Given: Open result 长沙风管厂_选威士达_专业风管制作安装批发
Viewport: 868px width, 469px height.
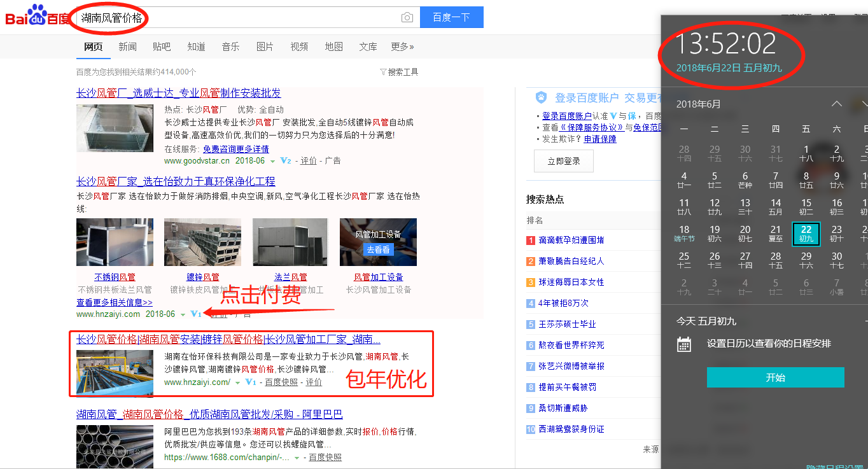Looking at the screenshot, I should click(178, 93).
